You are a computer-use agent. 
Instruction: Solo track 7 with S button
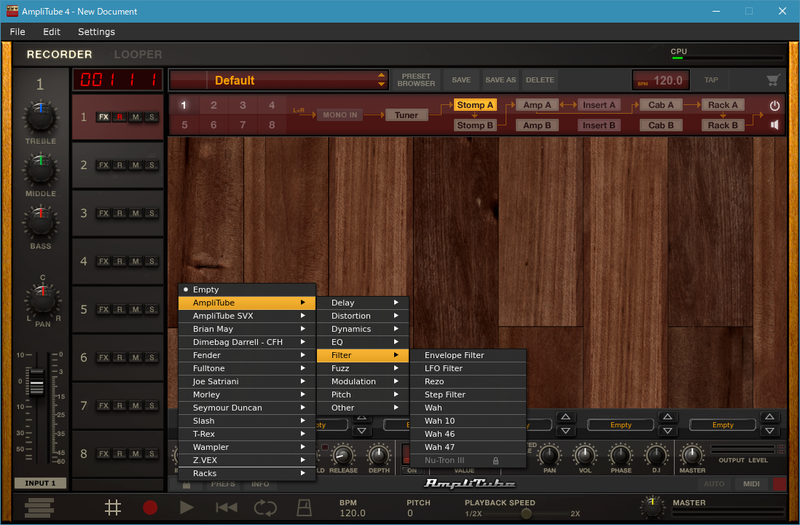pyautogui.click(x=152, y=406)
